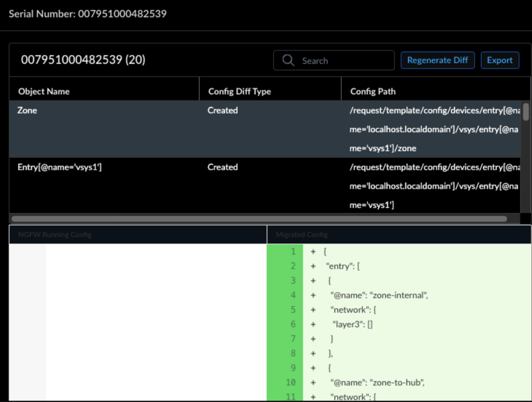Click the Regenerate Diff button

coord(437,60)
